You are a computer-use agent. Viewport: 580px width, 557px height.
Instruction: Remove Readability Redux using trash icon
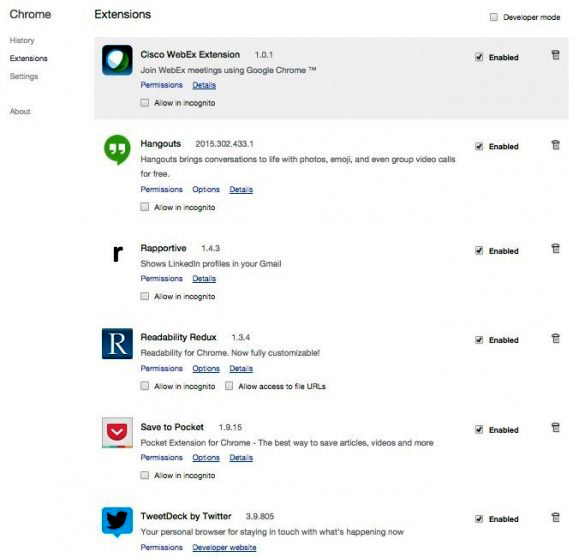(x=555, y=338)
